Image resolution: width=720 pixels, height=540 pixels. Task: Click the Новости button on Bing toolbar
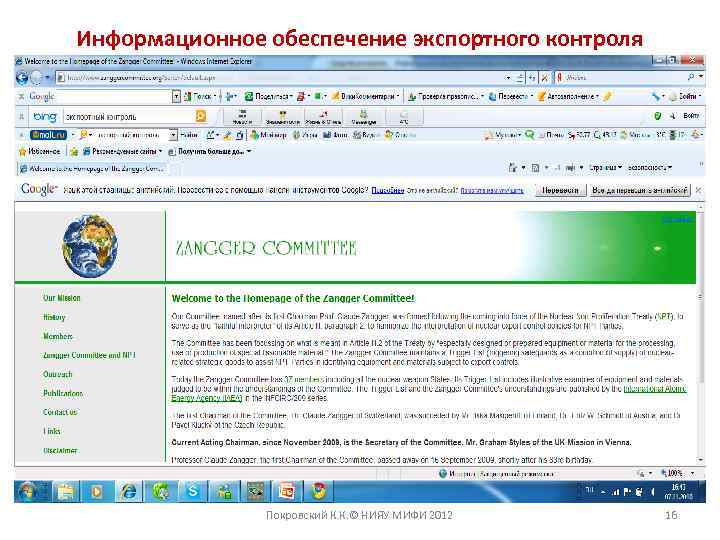coord(242,117)
